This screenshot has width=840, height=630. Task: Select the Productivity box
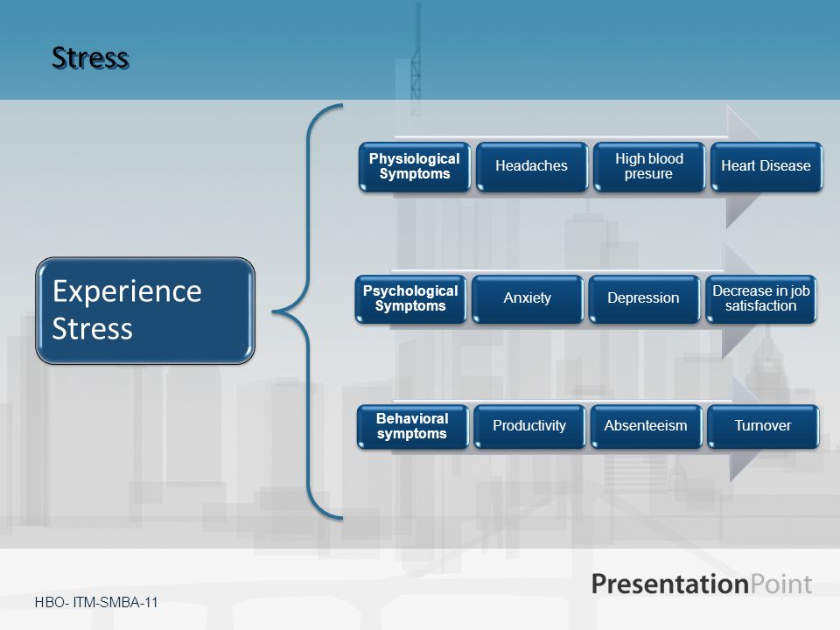coord(529,426)
